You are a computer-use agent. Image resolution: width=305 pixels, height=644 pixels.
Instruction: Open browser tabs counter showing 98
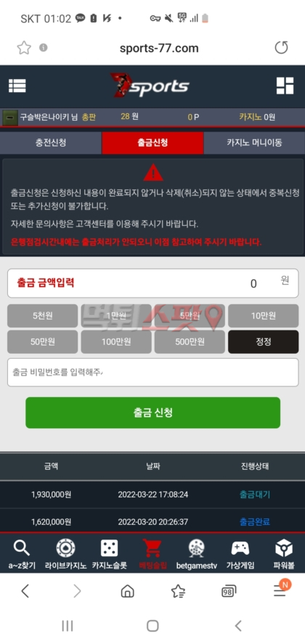229,591
